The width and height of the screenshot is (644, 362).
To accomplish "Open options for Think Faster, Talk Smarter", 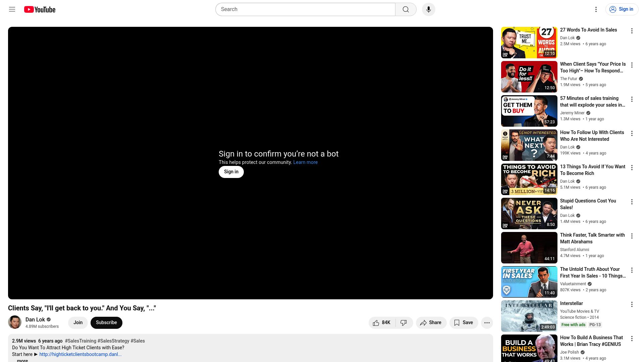I will click(632, 236).
